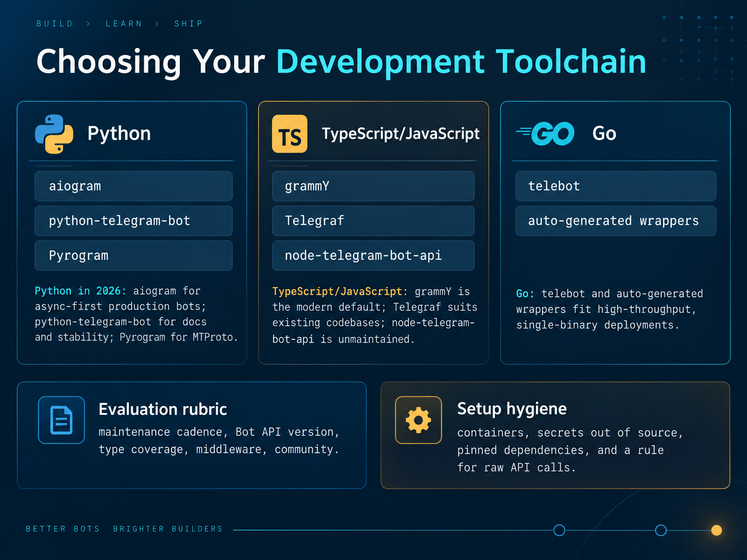This screenshot has height=560, width=747.
Task: Click the Setup hygiene gear icon
Action: (418, 420)
